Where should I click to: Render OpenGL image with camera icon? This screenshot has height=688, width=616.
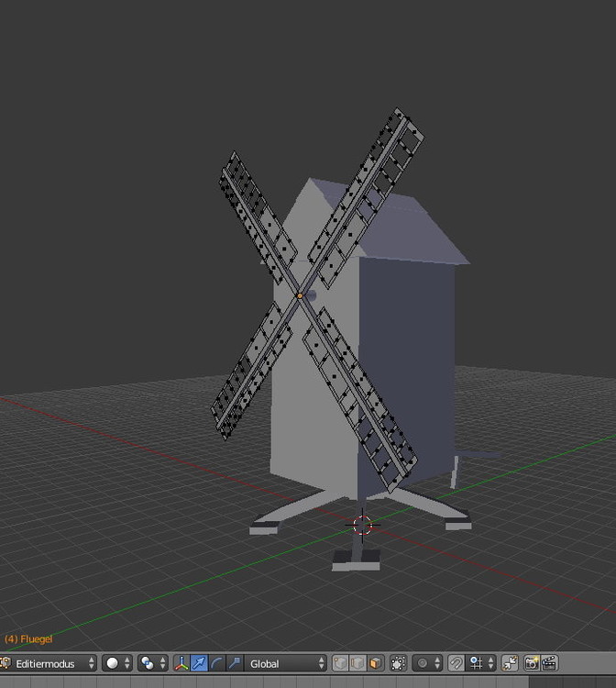click(532, 663)
